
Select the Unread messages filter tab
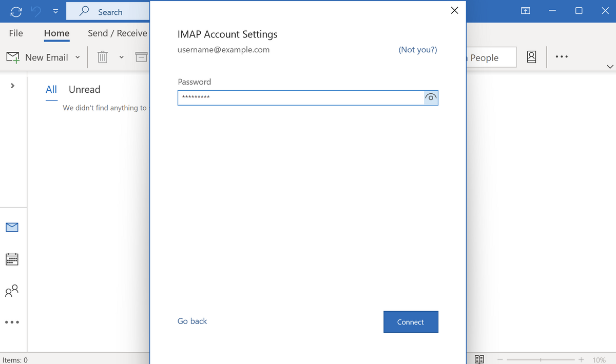(84, 89)
